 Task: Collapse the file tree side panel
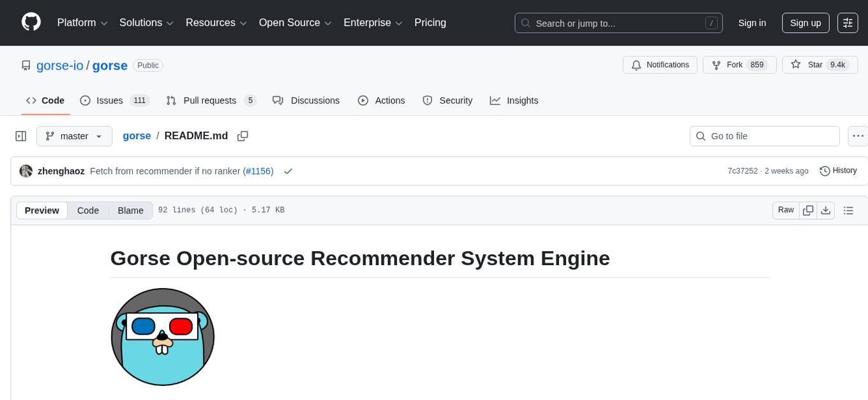pyautogui.click(x=21, y=136)
